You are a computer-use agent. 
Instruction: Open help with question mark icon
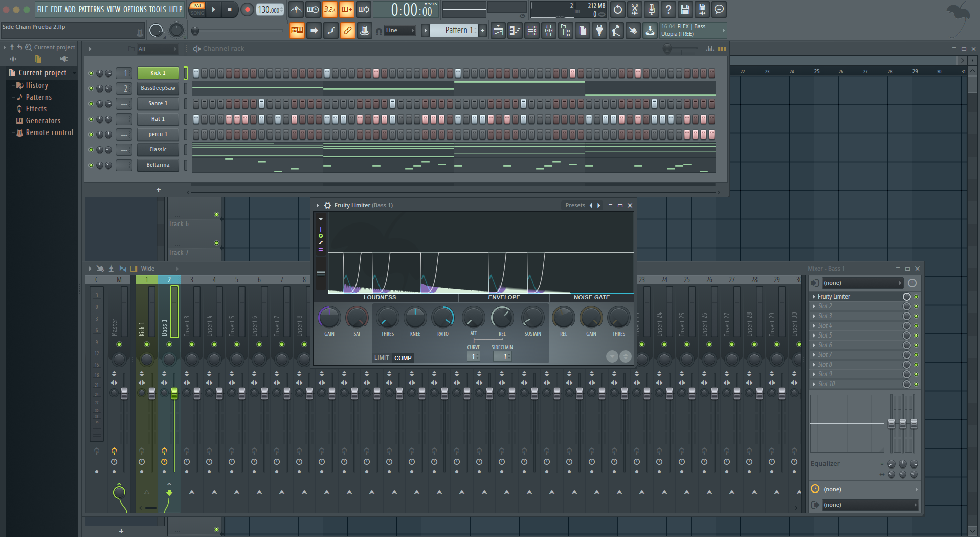pos(669,9)
